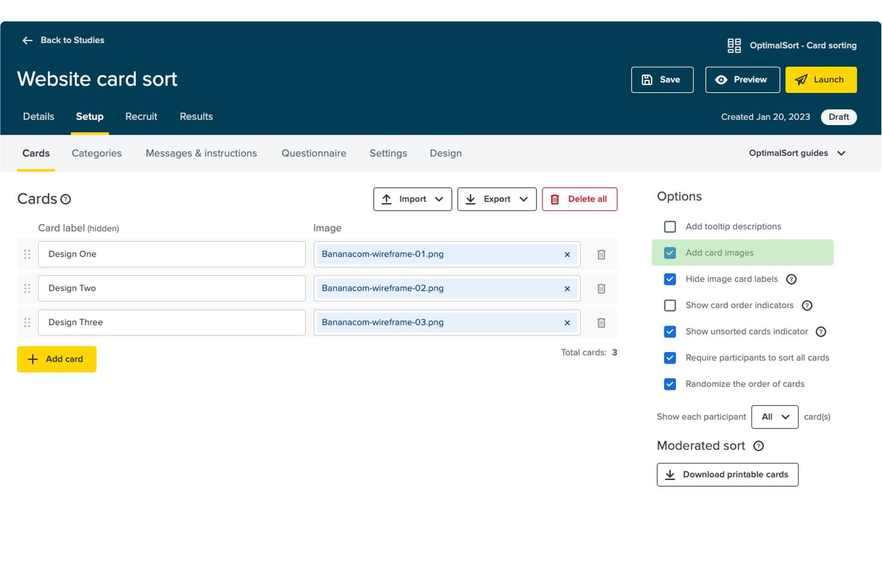The image size is (882, 588).
Task: Uncheck the Add card images option
Action: pos(670,253)
